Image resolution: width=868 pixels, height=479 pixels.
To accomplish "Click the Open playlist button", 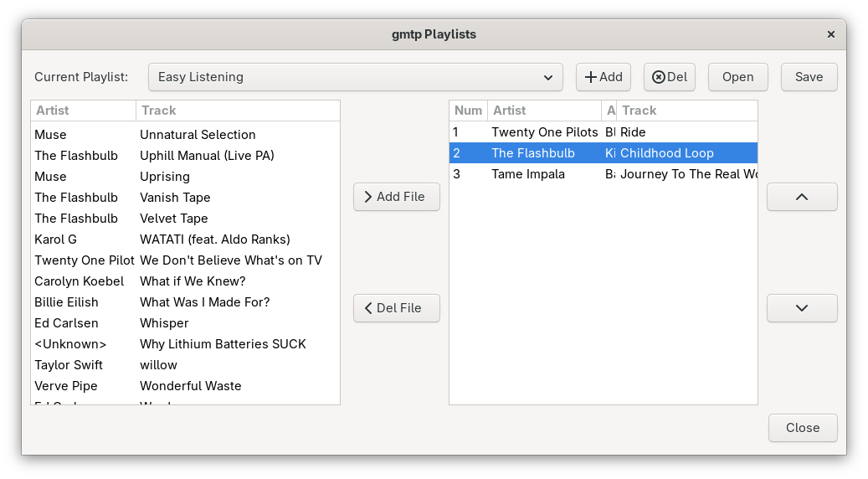I will [x=738, y=77].
